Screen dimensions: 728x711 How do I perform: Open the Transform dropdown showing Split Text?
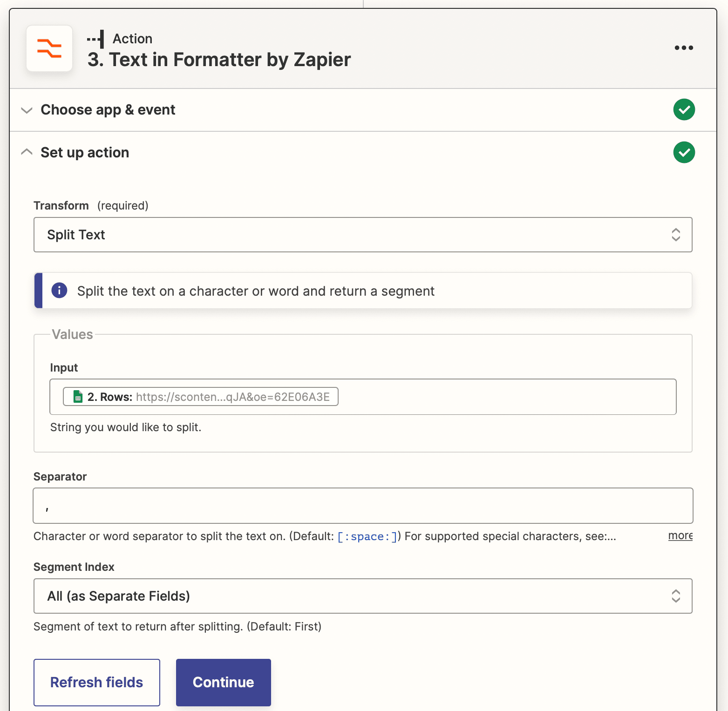tap(363, 235)
